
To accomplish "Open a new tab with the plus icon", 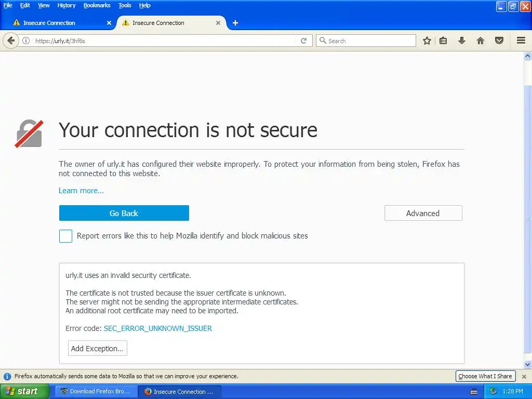I will 235,23.
